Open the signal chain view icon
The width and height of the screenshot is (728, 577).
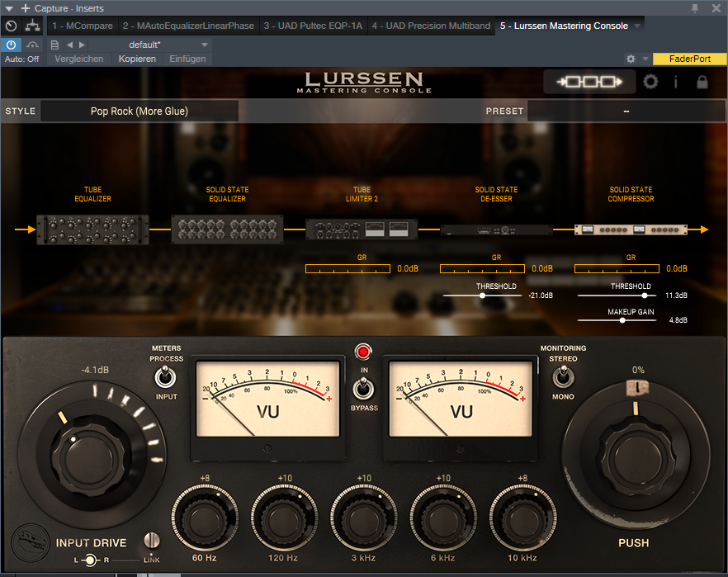pos(589,83)
